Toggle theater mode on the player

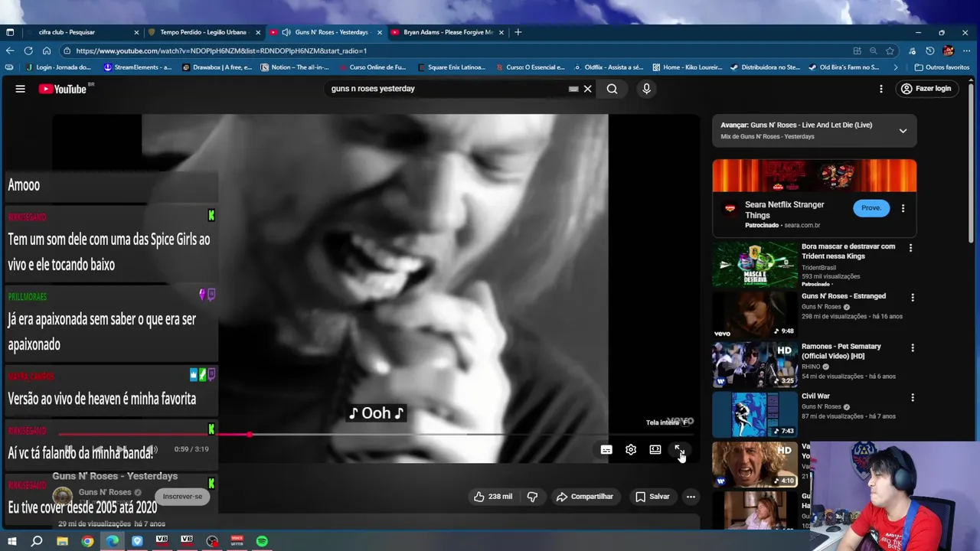point(655,450)
